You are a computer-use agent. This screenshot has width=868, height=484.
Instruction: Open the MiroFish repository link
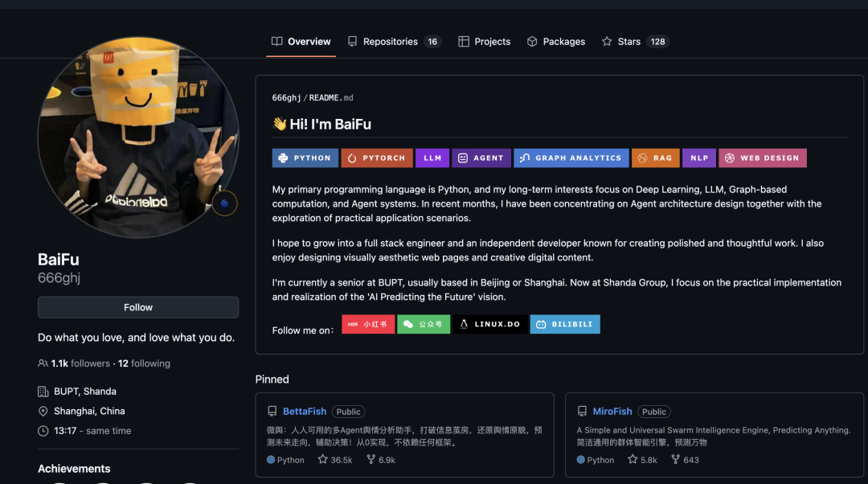click(612, 412)
